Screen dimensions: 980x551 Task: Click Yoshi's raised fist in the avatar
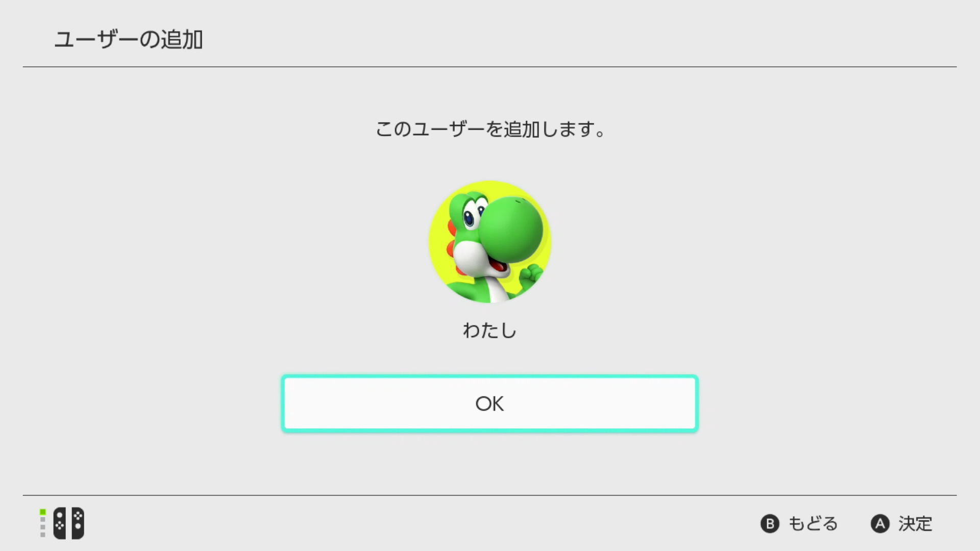tap(531, 276)
